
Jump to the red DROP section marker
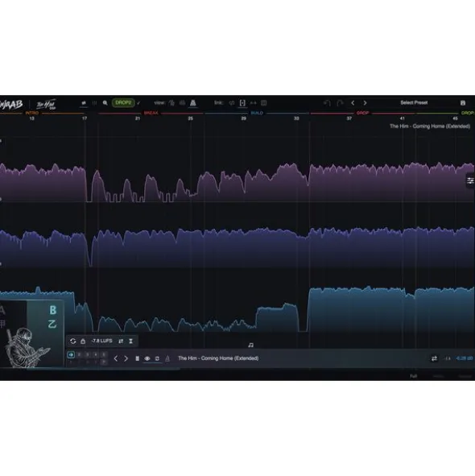click(362, 113)
